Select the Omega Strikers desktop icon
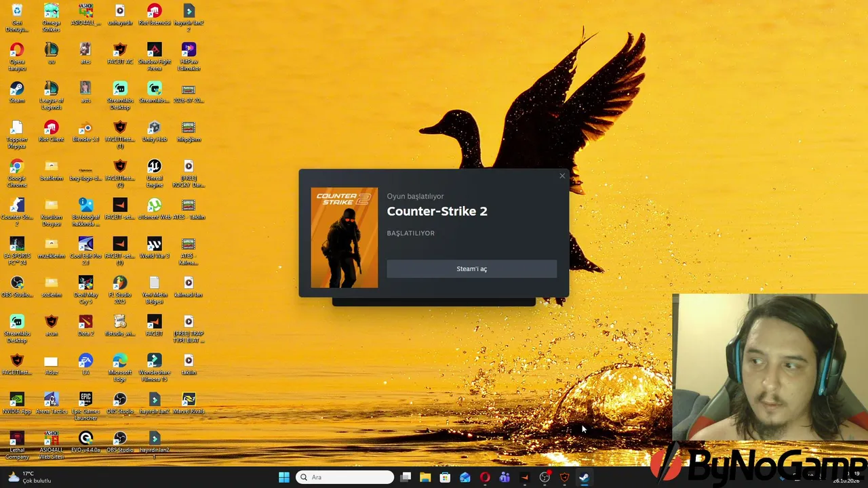 [x=52, y=18]
